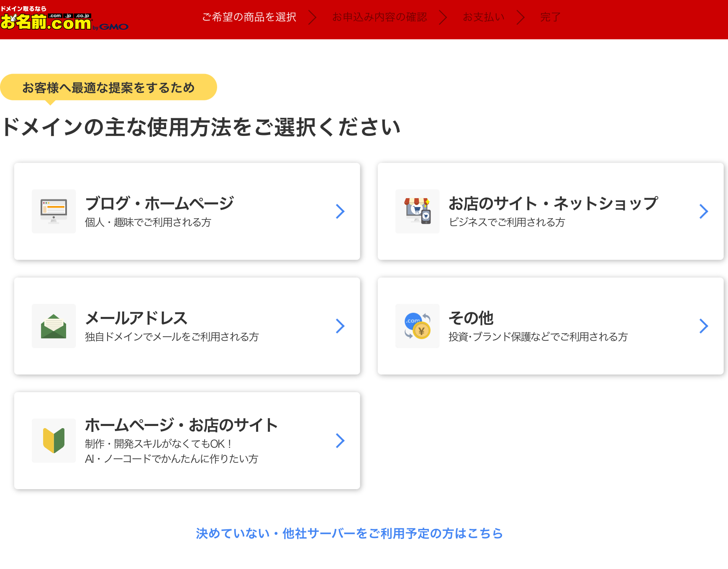
Task: Click the monitor icon for ブログ・ホームページ
Action: pyautogui.click(x=54, y=212)
